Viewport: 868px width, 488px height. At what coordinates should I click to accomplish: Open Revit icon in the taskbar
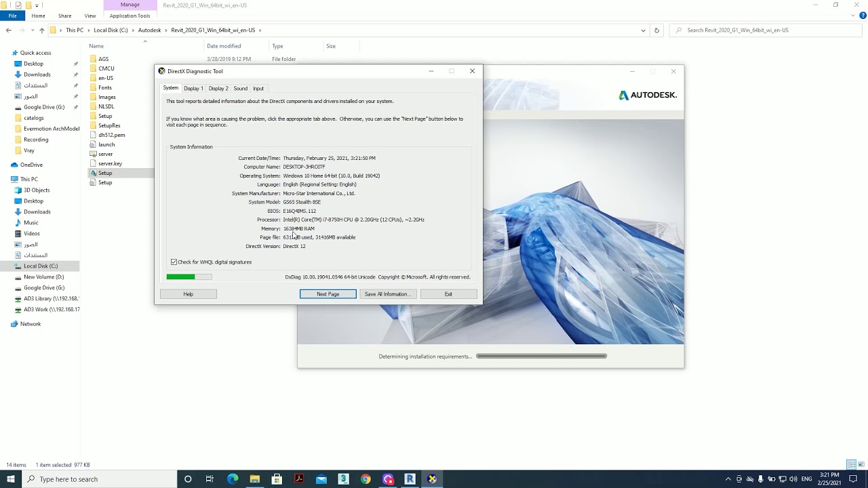(x=410, y=479)
